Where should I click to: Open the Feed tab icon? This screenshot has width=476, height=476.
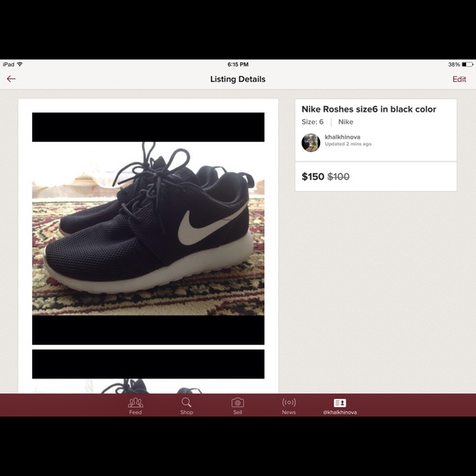pyautogui.click(x=135, y=403)
